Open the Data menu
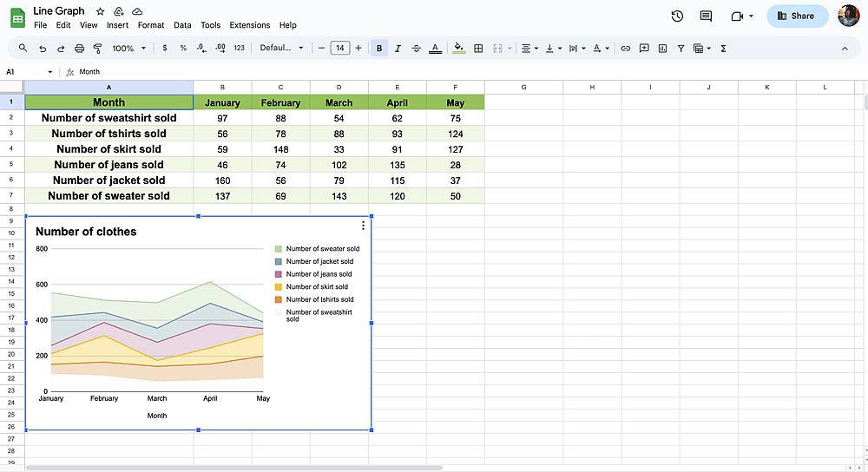868x472 pixels. coord(182,25)
